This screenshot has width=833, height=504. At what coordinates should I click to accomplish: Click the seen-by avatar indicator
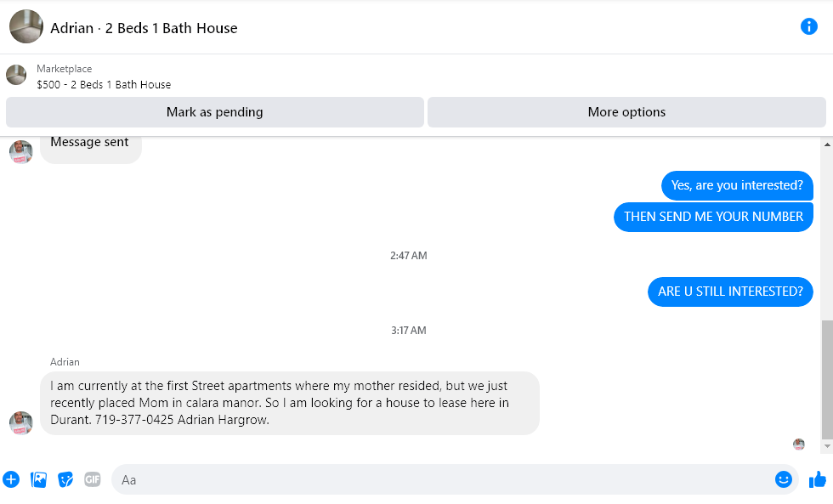(798, 444)
